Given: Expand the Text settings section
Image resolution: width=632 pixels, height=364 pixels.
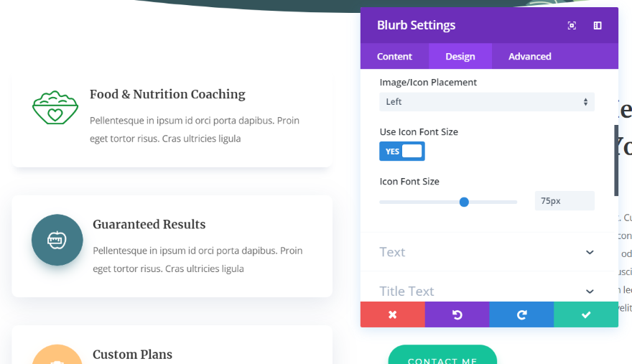Looking at the screenshot, I should click(x=487, y=252).
